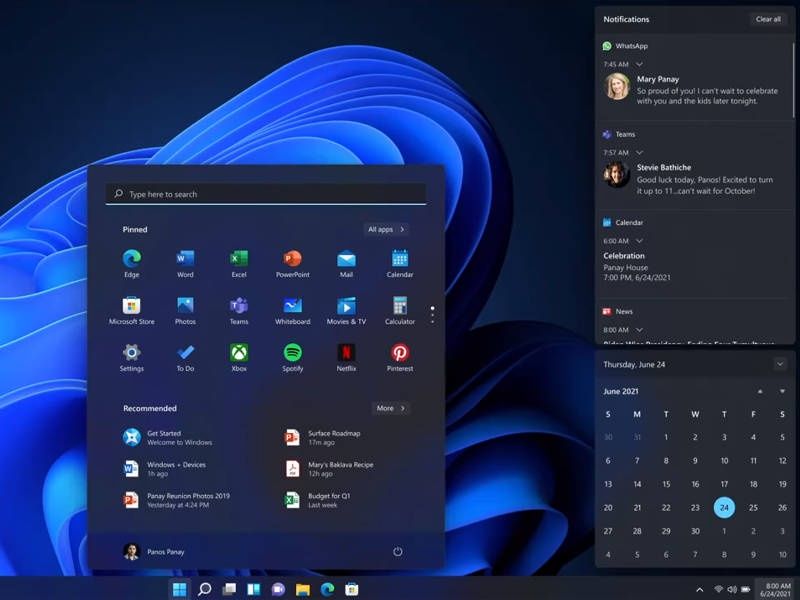Open Windows + Devices document
This screenshot has height=600, width=800.
tap(164, 469)
